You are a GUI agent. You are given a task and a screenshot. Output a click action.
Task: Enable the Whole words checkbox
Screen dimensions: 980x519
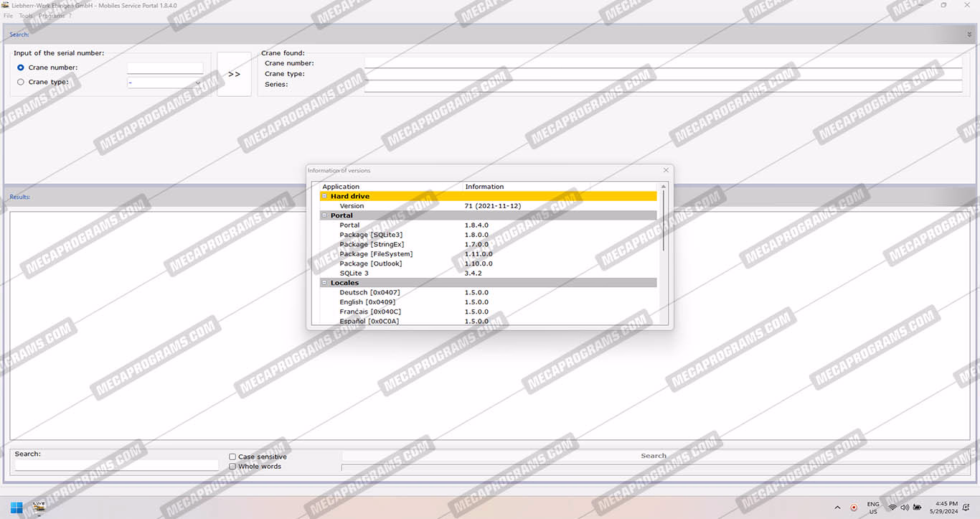click(232, 467)
